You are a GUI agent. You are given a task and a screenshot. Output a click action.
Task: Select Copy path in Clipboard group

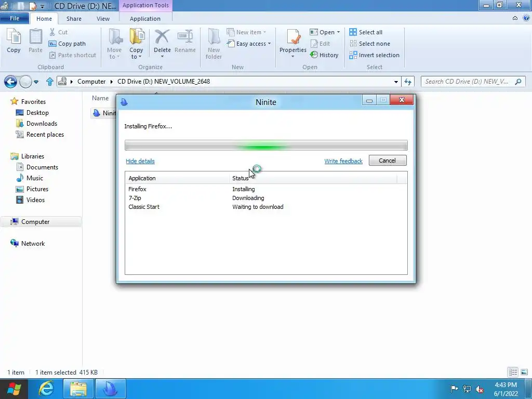click(67, 44)
